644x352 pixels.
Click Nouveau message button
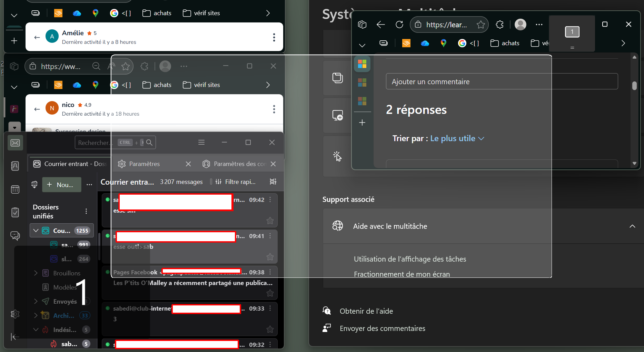tap(61, 185)
